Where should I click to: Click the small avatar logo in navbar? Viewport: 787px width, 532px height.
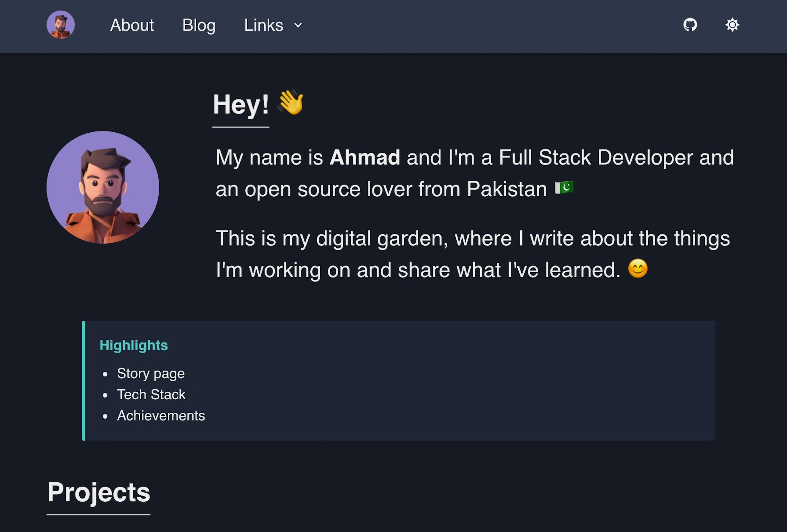pyautogui.click(x=61, y=25)
